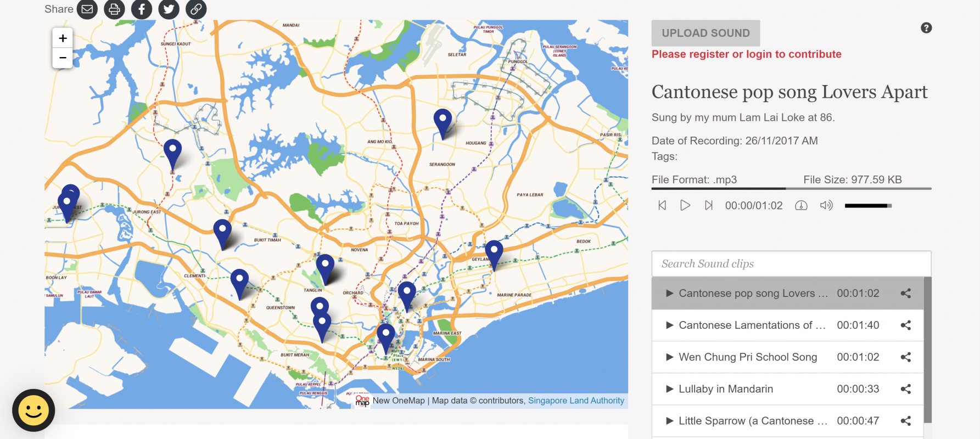Click OneMap logo on map
This screenshot has height=439, width=980.
coord(362,401)
